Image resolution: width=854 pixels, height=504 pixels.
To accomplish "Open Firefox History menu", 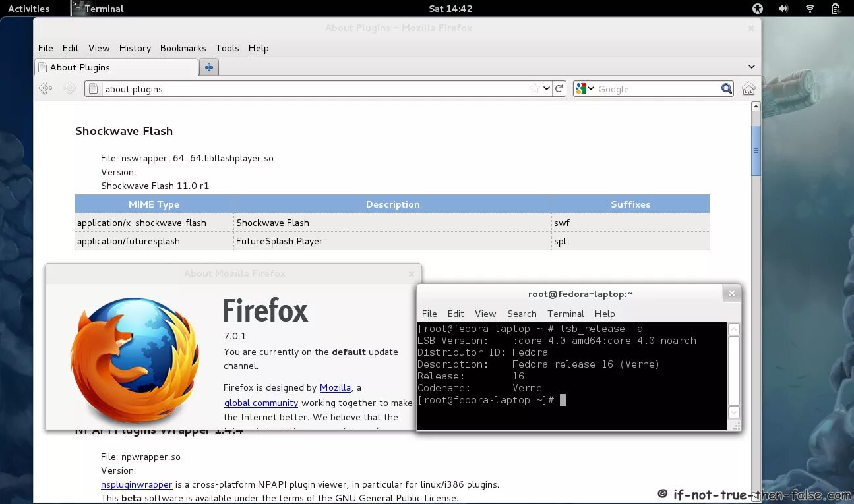I will coord(135,48).
